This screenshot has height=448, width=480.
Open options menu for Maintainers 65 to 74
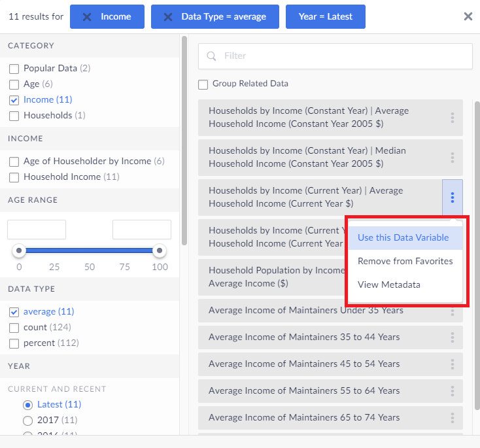[x=452, y=418]
